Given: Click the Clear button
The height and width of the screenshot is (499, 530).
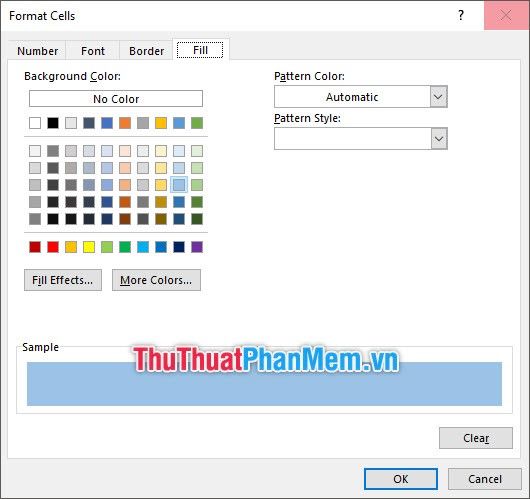Looking at the screenshot, I should click(476, 438).
